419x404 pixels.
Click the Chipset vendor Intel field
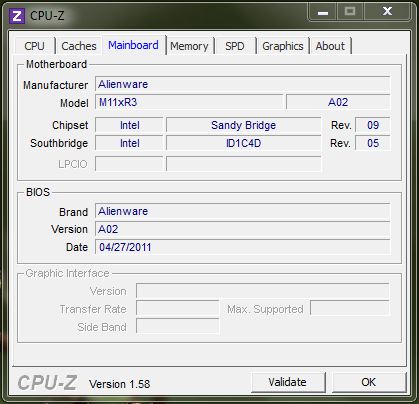pos(129,125)
